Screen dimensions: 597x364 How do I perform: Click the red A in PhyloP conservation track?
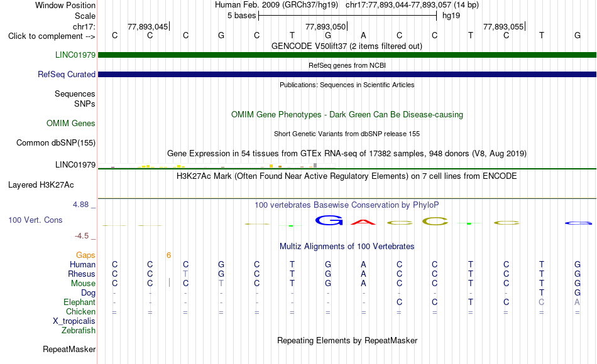coord(363,222)
